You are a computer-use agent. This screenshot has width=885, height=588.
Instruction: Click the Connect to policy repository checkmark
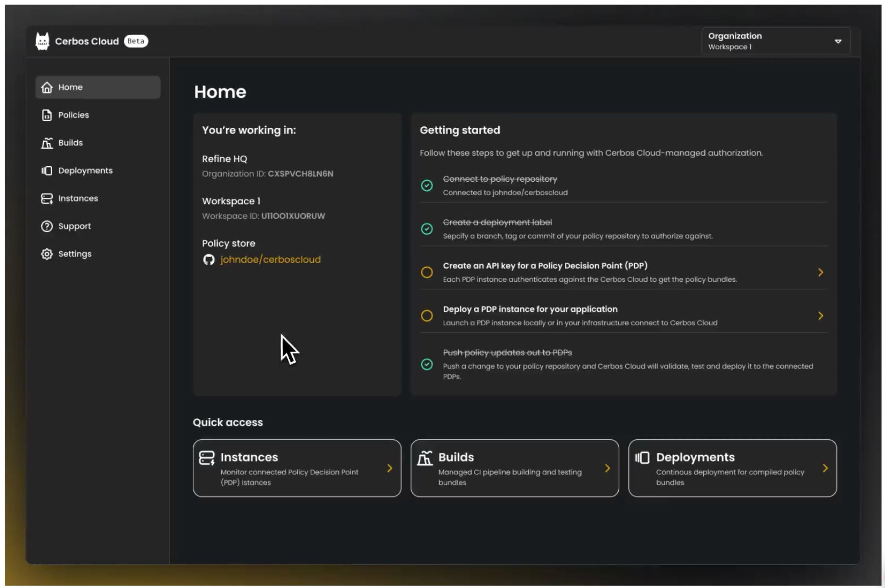[427, 185]
